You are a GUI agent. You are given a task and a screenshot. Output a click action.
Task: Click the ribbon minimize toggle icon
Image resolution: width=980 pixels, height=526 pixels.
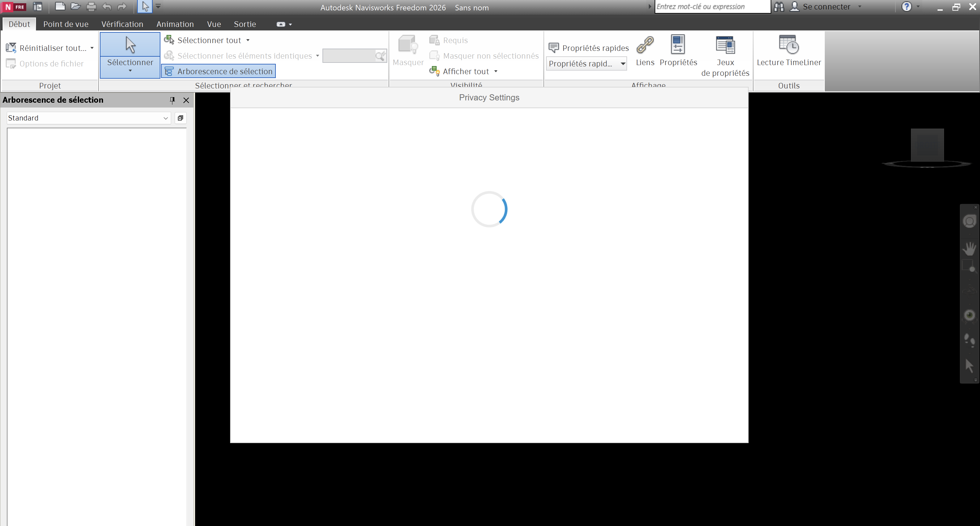click(x=281, y=24)
